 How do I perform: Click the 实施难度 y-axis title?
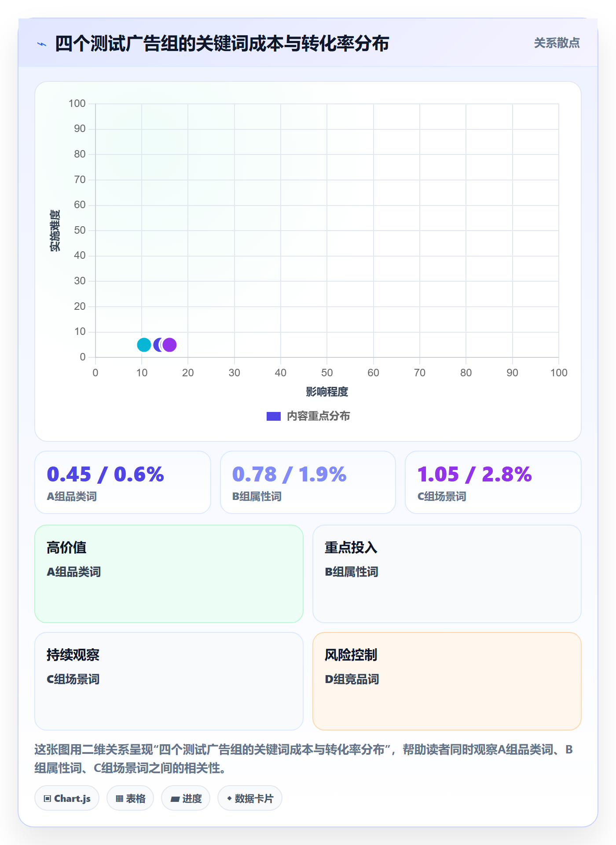coord(55,231)
